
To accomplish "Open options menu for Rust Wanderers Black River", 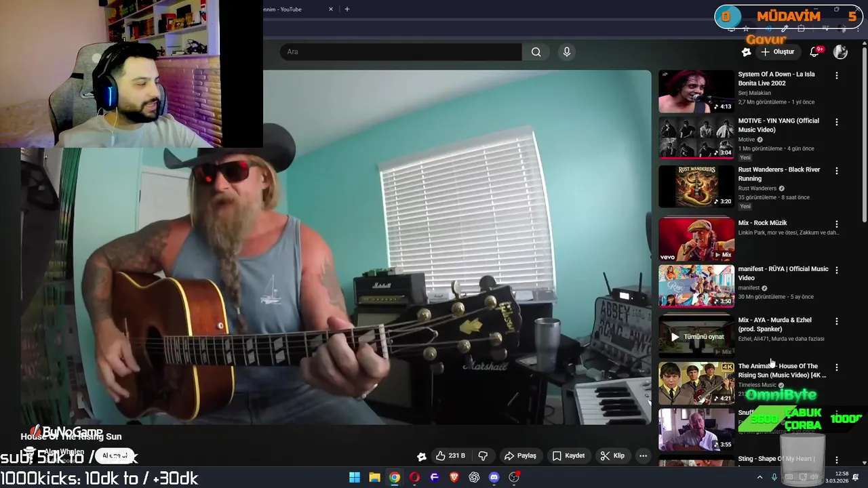I will [x=836, y=171].
